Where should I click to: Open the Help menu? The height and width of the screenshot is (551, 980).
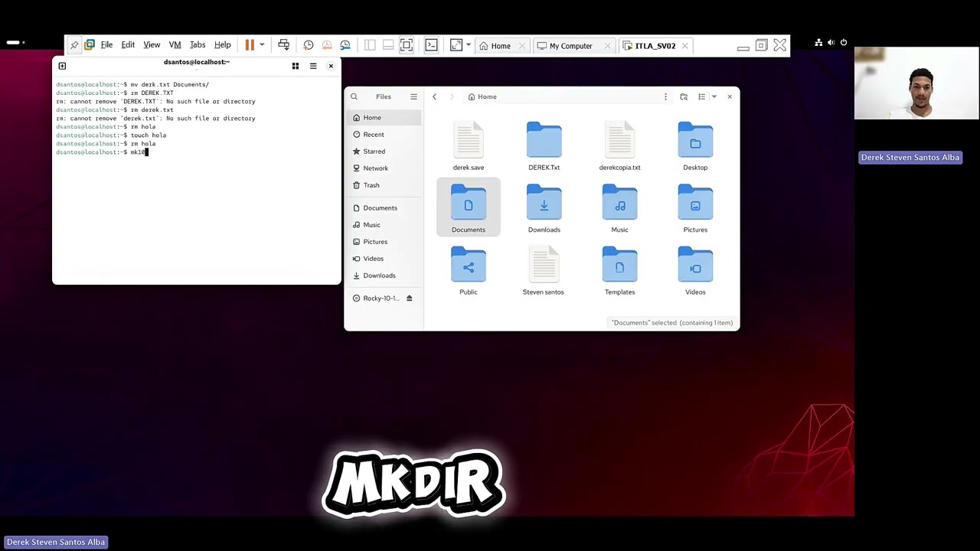tap(223, 46)
